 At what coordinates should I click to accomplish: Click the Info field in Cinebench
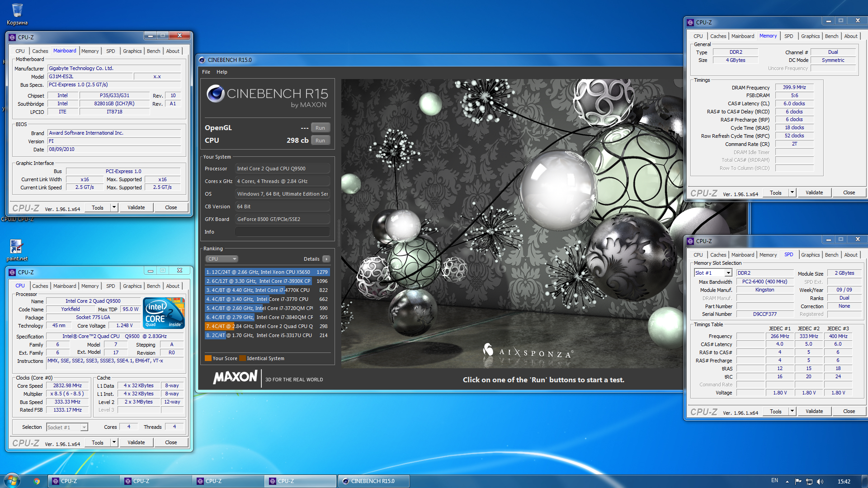(x=282, y=232)
